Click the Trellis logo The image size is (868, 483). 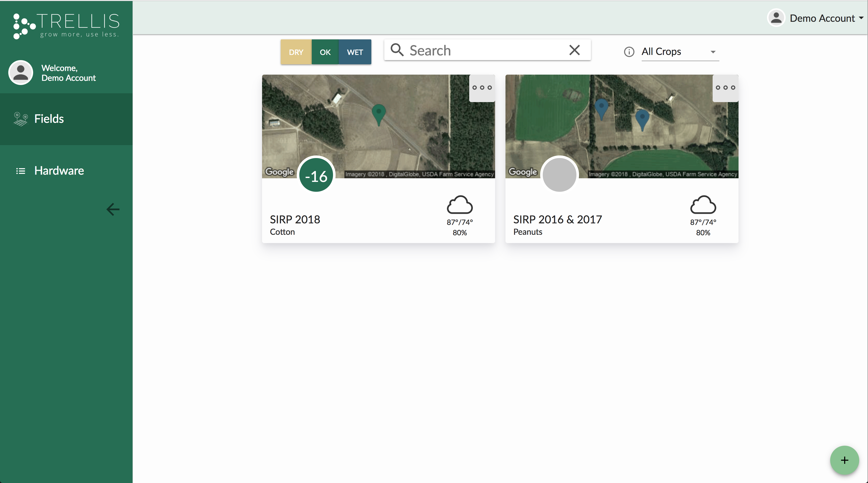66,25
